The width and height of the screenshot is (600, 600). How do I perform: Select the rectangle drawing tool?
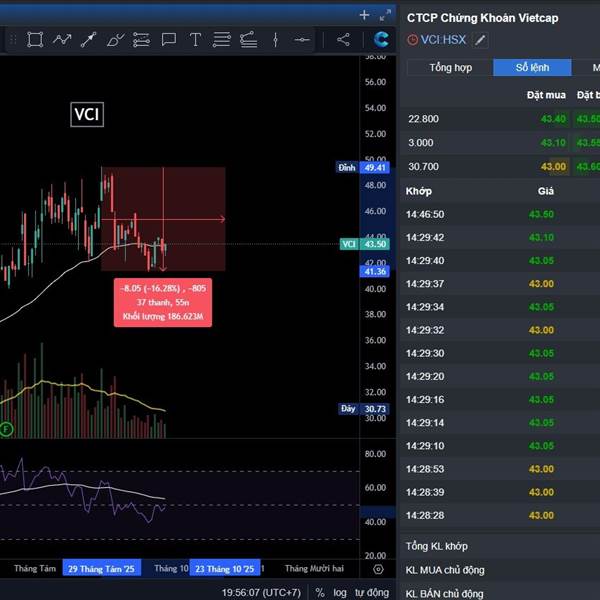(35, 40)
